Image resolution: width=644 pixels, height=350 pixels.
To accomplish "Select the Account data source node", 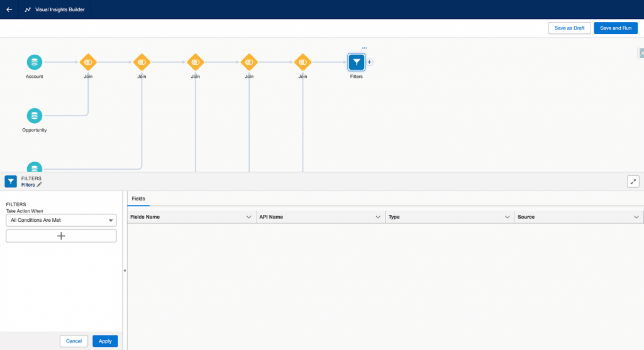I will (35, 62).
